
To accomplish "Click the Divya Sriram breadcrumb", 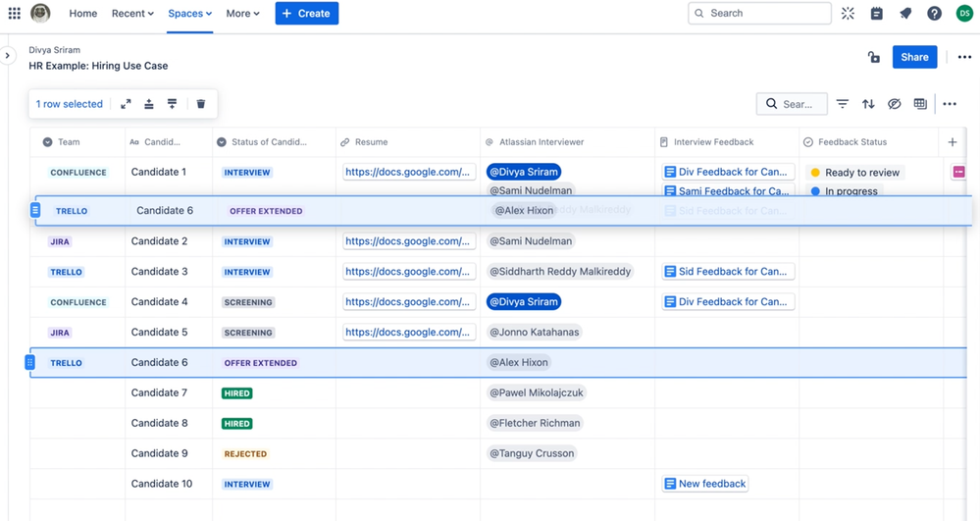I will click(x=54, y=50).
